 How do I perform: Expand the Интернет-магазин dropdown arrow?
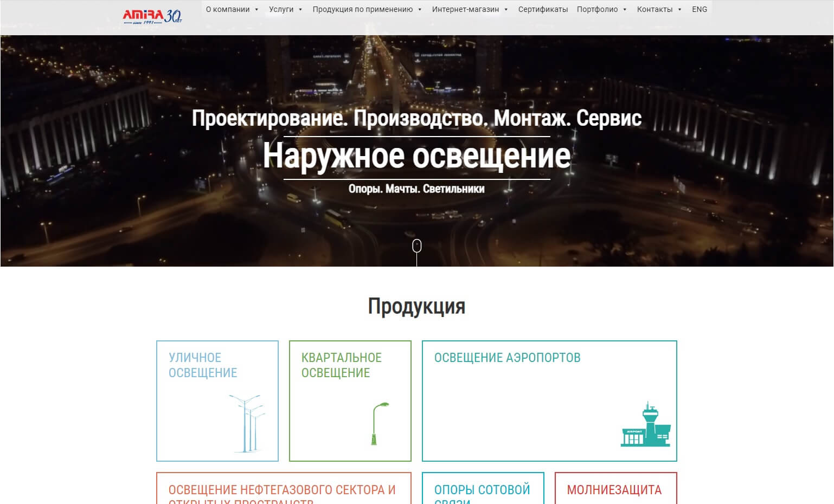(x=506, y=10)
